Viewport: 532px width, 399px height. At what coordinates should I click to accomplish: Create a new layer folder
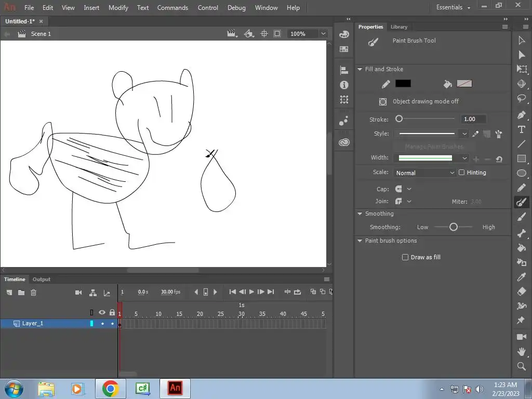(21, 292)
